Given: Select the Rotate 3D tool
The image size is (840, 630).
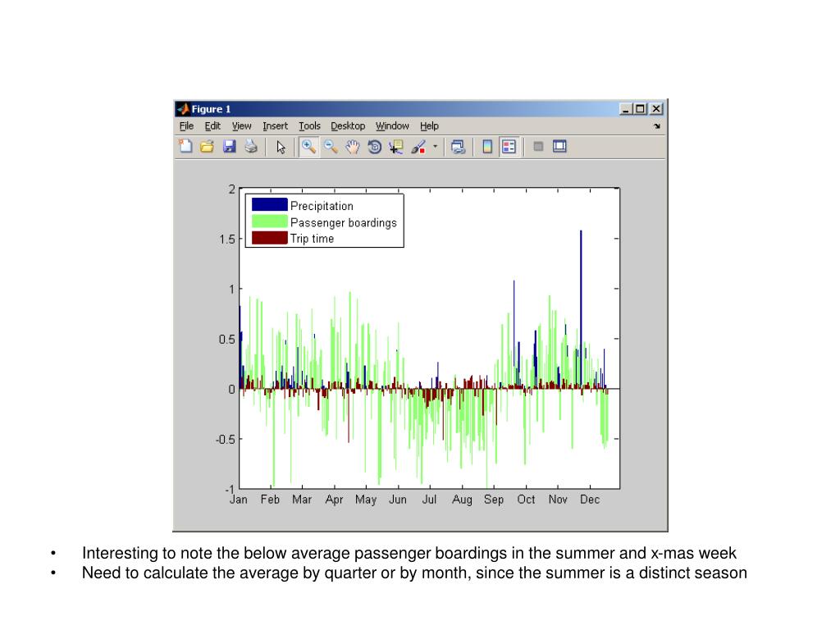Looking at the screenshot, I should 374,146.
